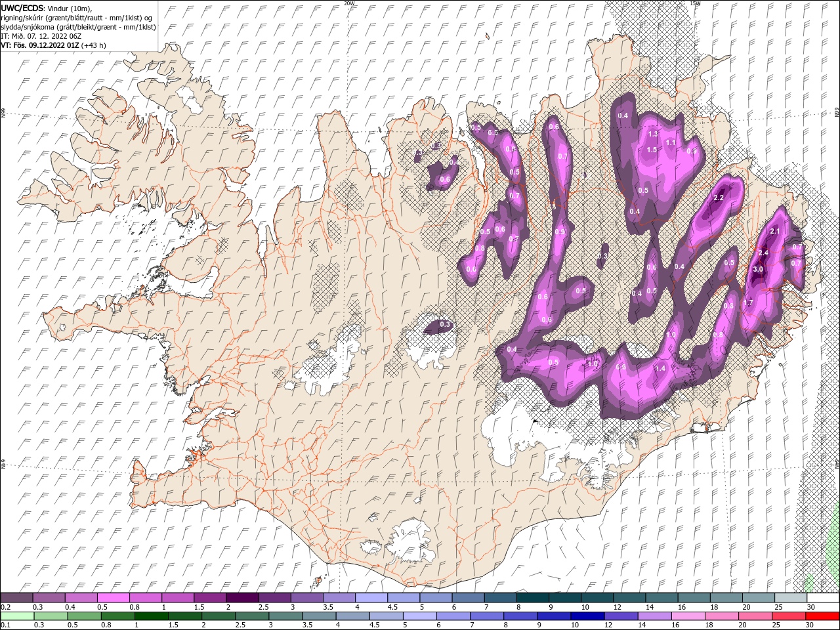Click the grey-purple 0.2 swatch in snow legend
The height and width of the screenshot is (630, 840).
16,598
